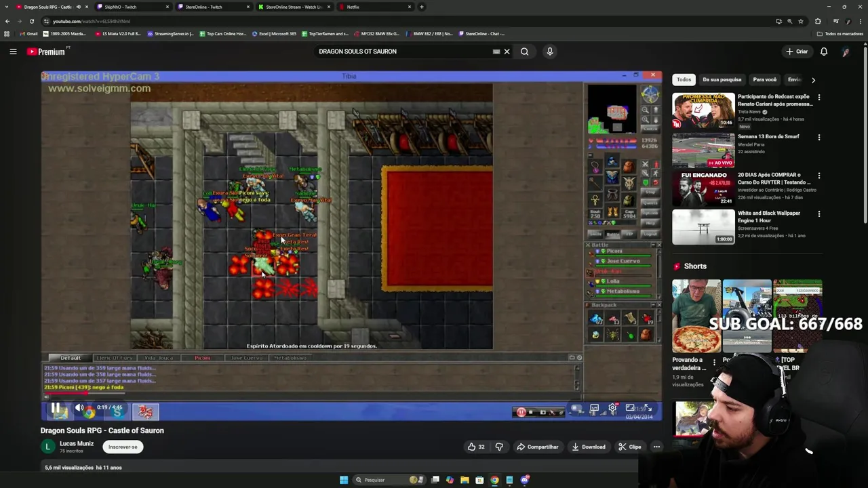Open File Explorer from the taskbar
Image resolution: width=868 pixels, height=488 pixels.
(x=465, y=480)
